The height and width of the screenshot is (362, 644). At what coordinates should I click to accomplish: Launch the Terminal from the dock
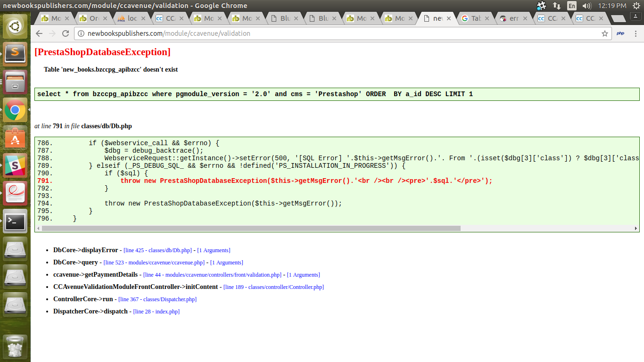coord(15,221)
